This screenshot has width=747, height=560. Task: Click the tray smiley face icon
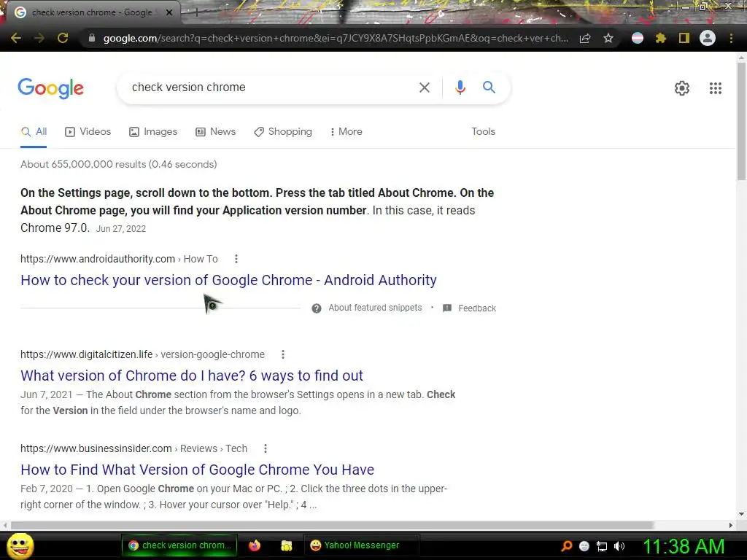[584, 546]
